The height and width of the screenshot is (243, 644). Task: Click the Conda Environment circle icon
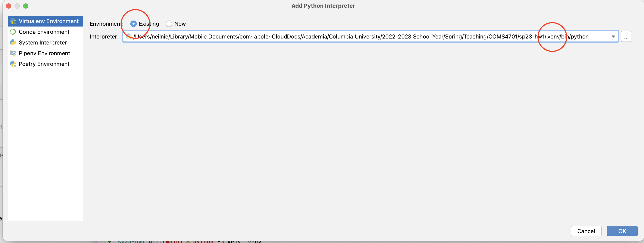[x=13, y=32]
